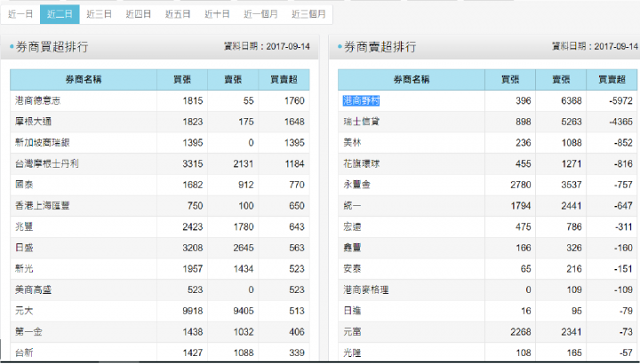Click the 券商賣超排行 panel title

(x=380, y=47)
